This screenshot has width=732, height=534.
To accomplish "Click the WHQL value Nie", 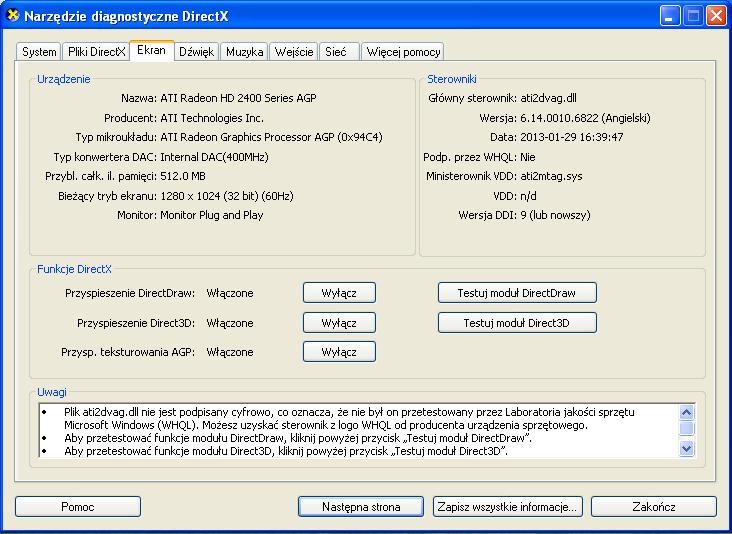I will click(528, 157).
